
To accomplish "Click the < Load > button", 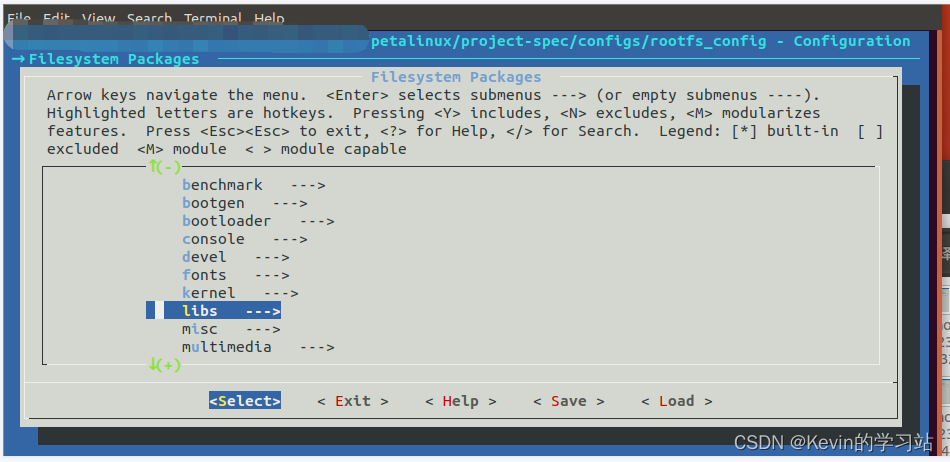I will point(676,401).
